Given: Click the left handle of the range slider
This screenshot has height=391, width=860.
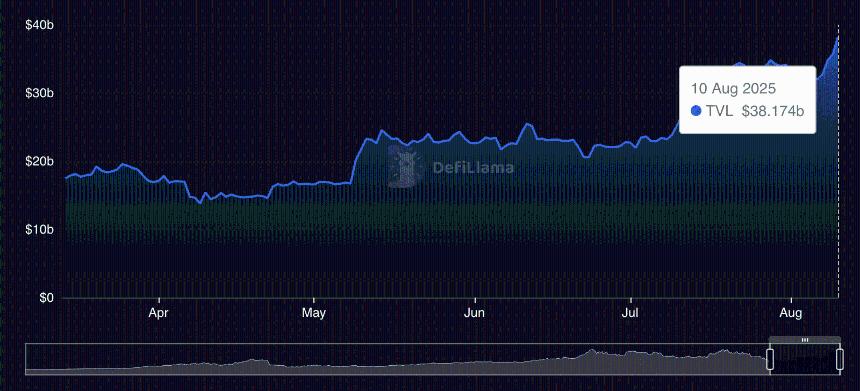Looking at the screenshot, I should point(770,359).
